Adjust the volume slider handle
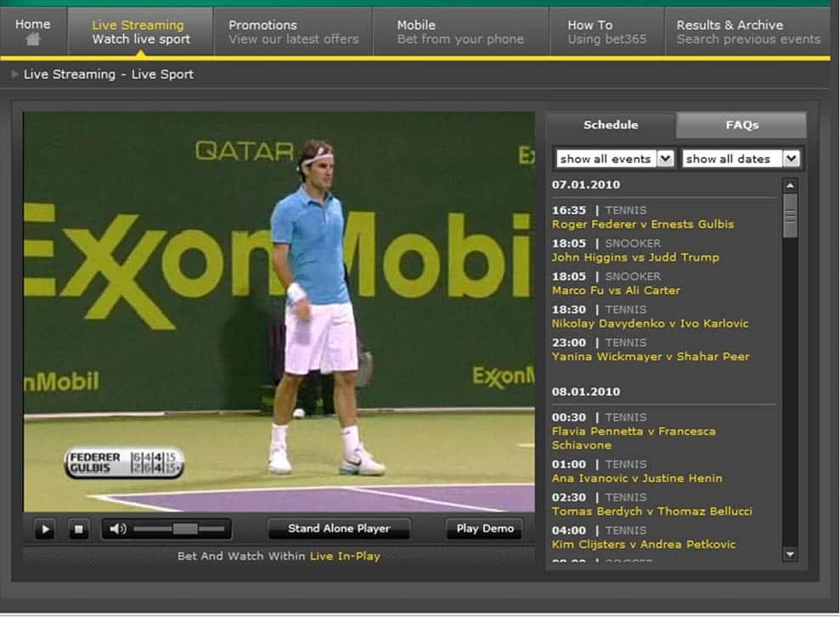The image size is (840, 617). pyautogui.click(x=185, y=529)
